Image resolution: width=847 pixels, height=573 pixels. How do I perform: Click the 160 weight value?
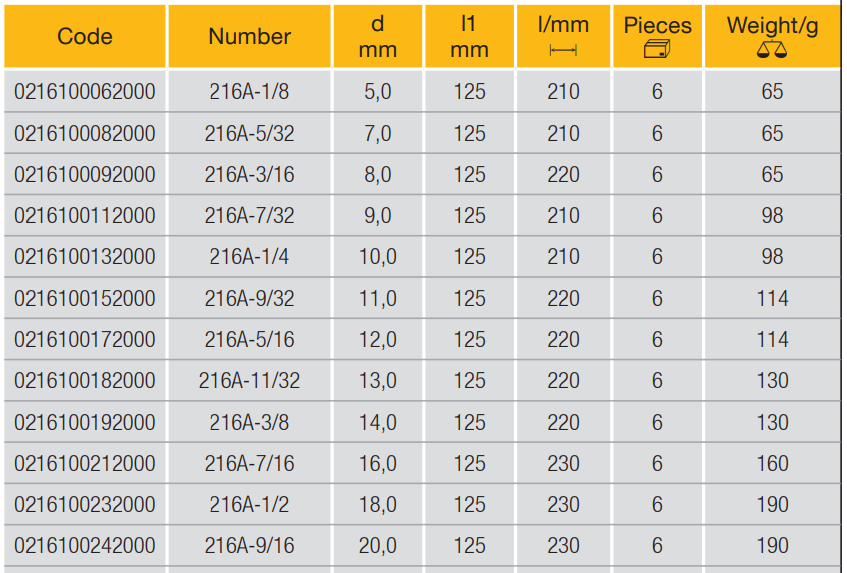click(x=772, y=464)
